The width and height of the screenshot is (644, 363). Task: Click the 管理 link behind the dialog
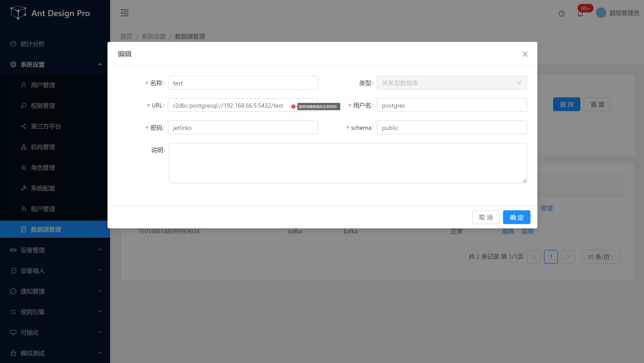[547, 208]
